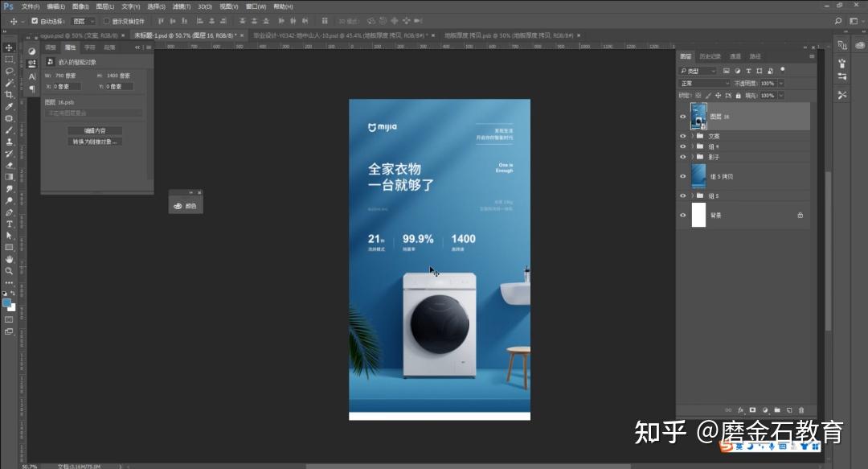Click the 编辑内容 button

95,130
